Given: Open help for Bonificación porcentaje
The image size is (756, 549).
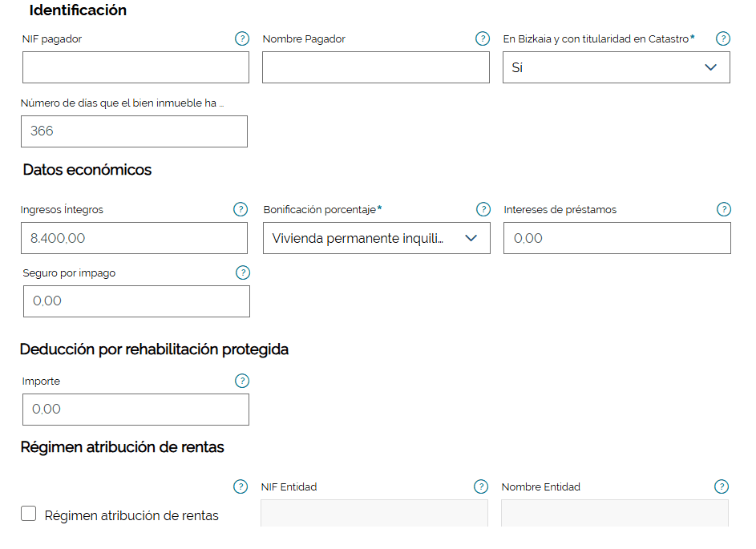Looking at the screenshot, I should click(x=483, y=209).
